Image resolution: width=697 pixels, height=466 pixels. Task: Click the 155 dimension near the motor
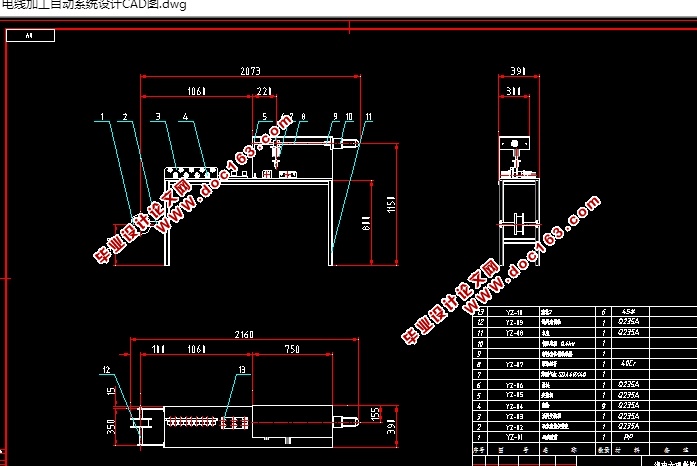click(x=375, y=414)
